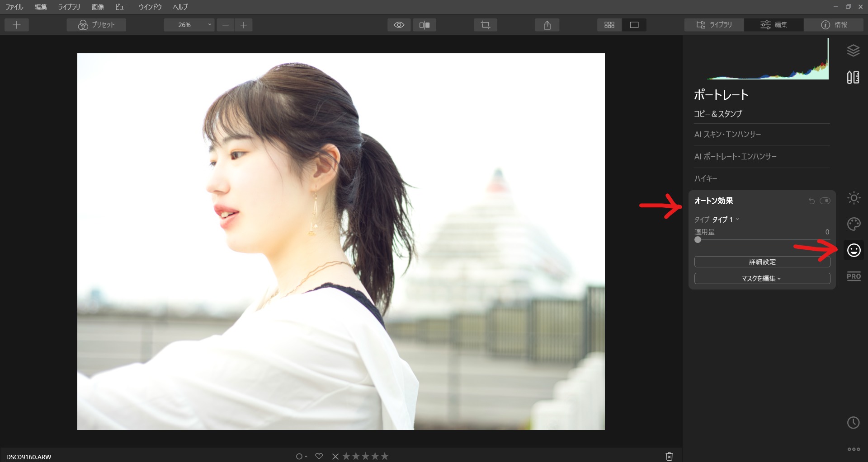The height and width of the screenshot is (462, 868).
Task: Open the ビュー menu
Action: (121, 7)
